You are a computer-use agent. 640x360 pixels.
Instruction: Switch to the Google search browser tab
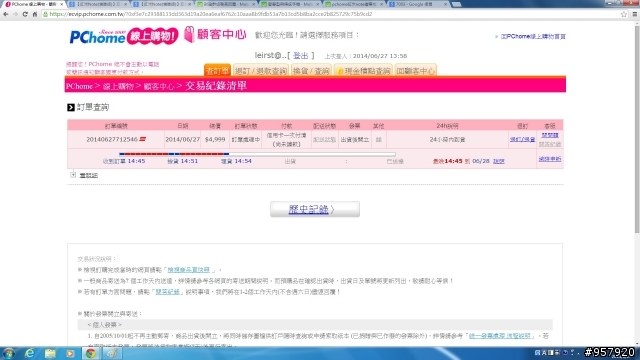pos(418,4)
